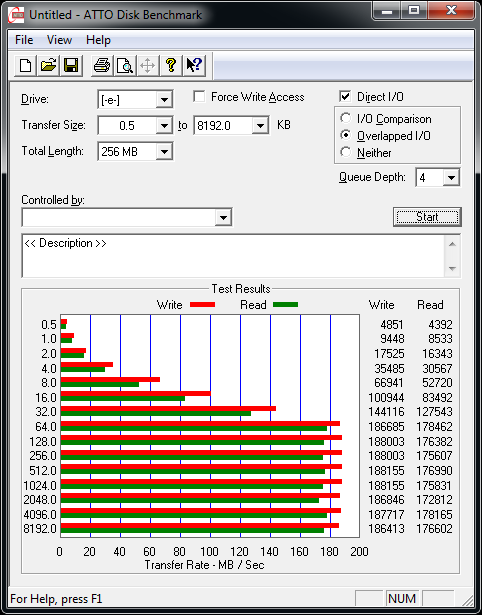Click the 8192.0 red write bar
482x615 pixels.
coord(200,526)
